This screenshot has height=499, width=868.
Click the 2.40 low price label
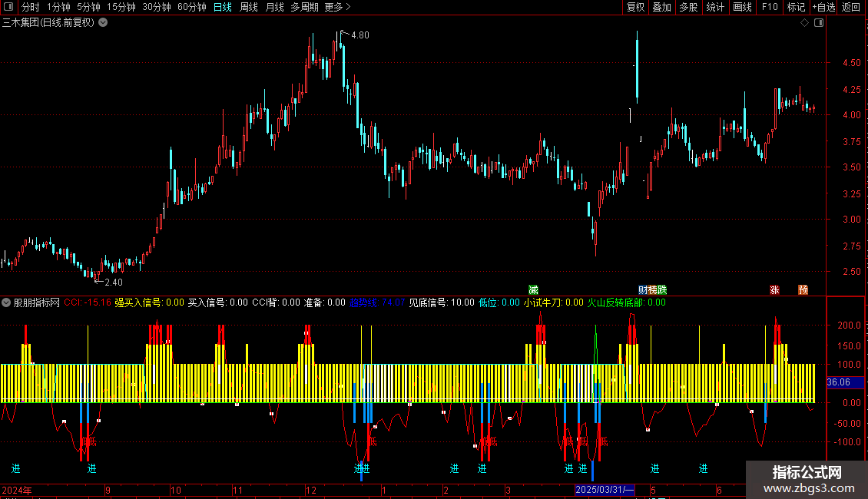(x=114, y=283)
